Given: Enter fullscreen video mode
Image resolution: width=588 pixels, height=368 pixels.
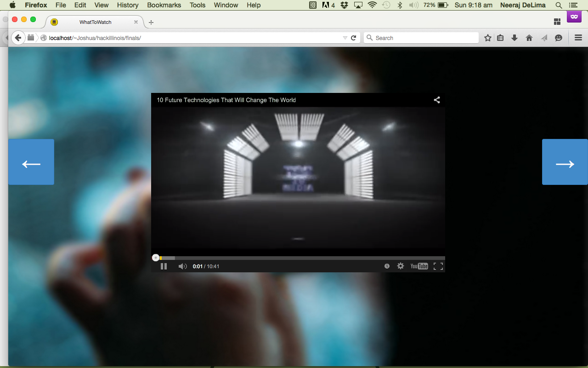Looking at the screenshot, I should tap(438, 266).
